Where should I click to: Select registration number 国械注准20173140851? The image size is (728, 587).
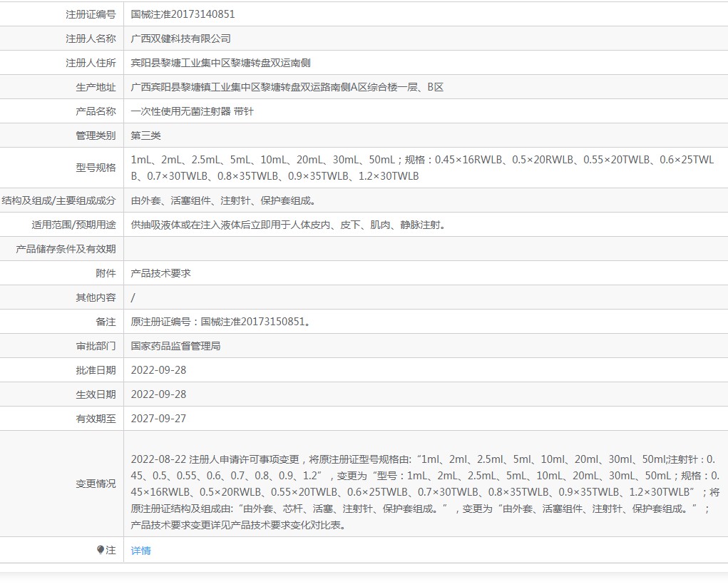click(x=183, y=14)
